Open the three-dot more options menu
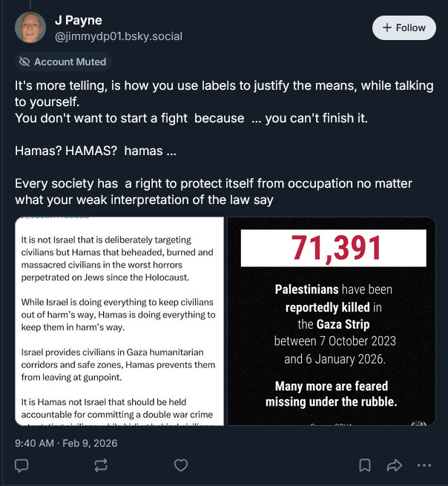The image size is (448, 486). pos(424,465)
